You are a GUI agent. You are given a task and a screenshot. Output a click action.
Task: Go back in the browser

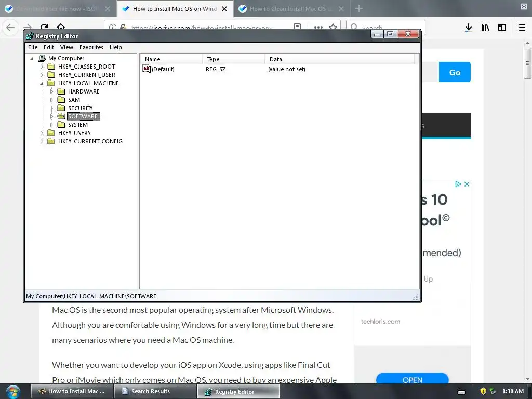click(x=10, y=27)
